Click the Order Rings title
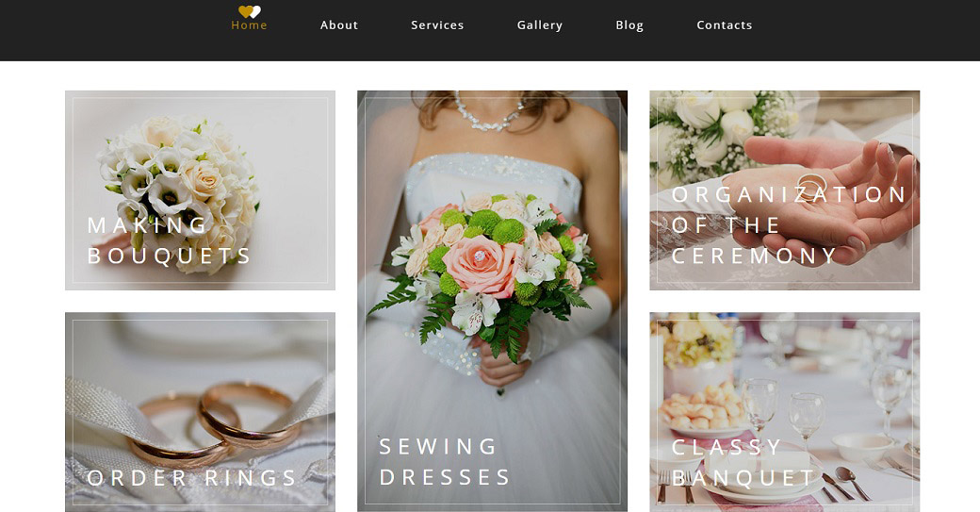Image resolution: width=980 pixels, height=512 pixels. [x=192, y=478]
